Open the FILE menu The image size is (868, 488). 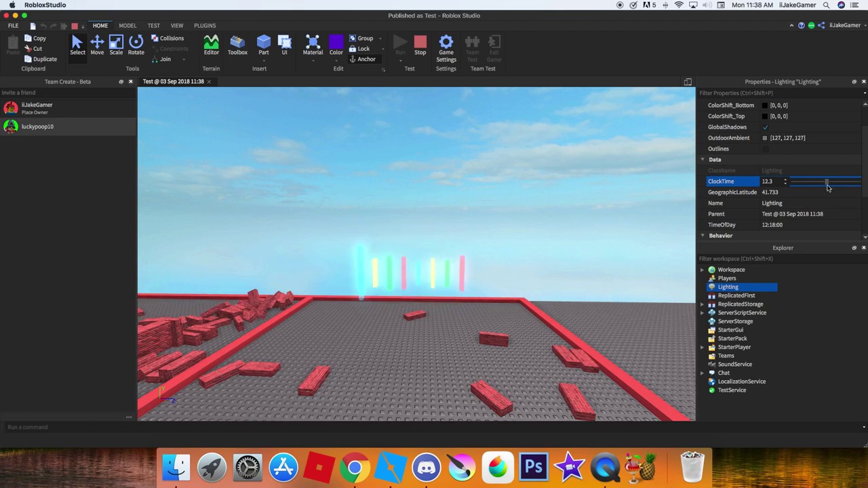[x=13, y=26]
